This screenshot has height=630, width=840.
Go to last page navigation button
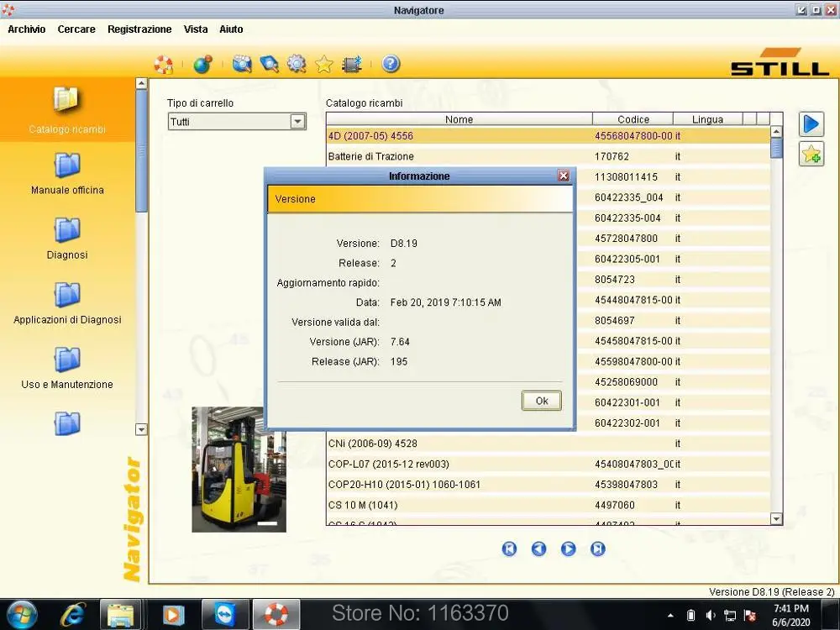pos(597,549)
